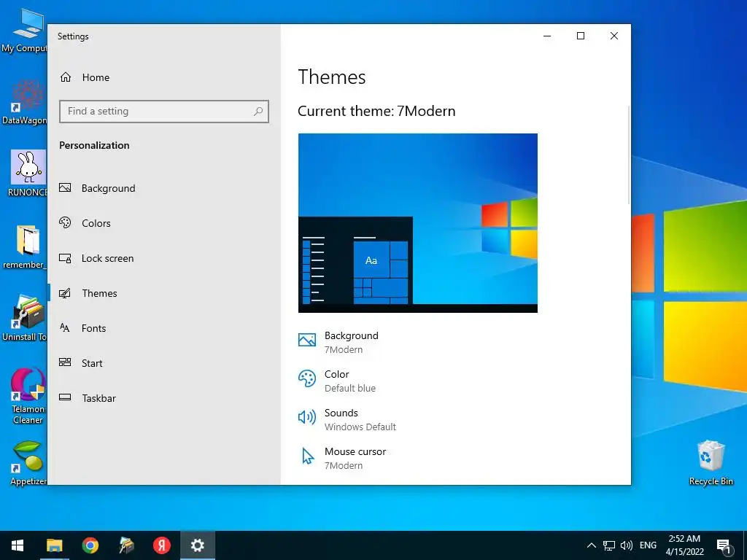Switch ENG input language indicator

click(x=648, y=545)
